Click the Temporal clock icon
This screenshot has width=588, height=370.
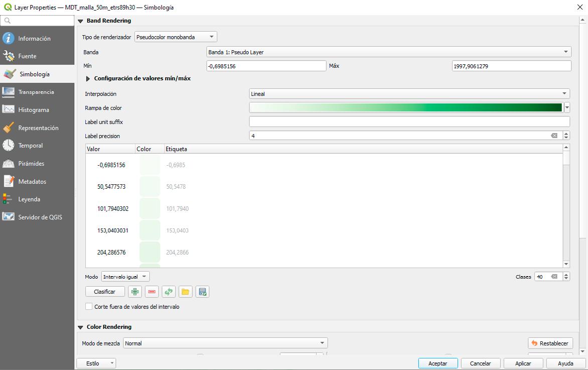pyautogui.click(x=8, y=145)
